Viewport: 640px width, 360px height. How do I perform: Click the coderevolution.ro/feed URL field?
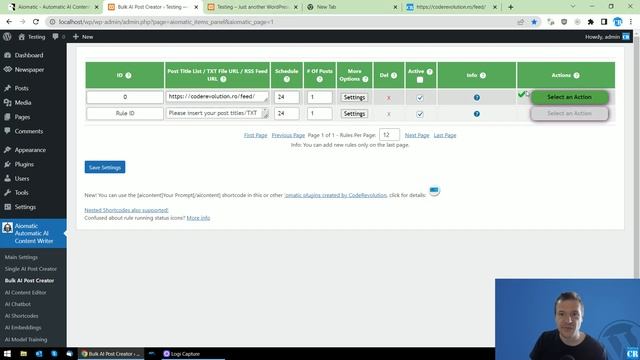[217, 97]
